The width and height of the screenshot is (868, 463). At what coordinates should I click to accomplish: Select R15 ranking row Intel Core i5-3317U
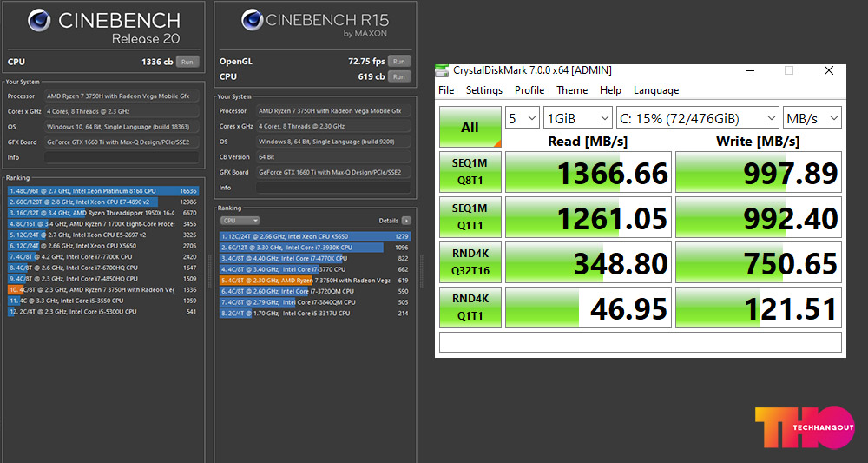click(315, 314)
